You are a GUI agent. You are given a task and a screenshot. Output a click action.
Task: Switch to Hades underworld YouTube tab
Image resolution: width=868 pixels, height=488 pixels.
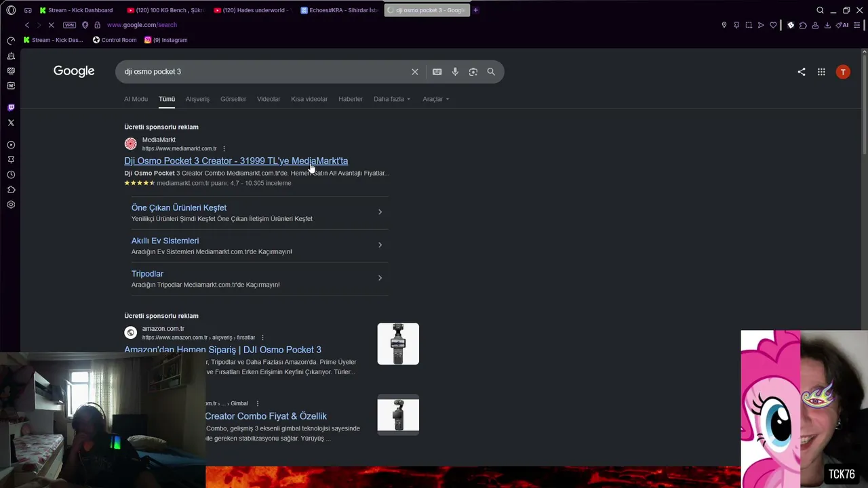coord(252,10)
